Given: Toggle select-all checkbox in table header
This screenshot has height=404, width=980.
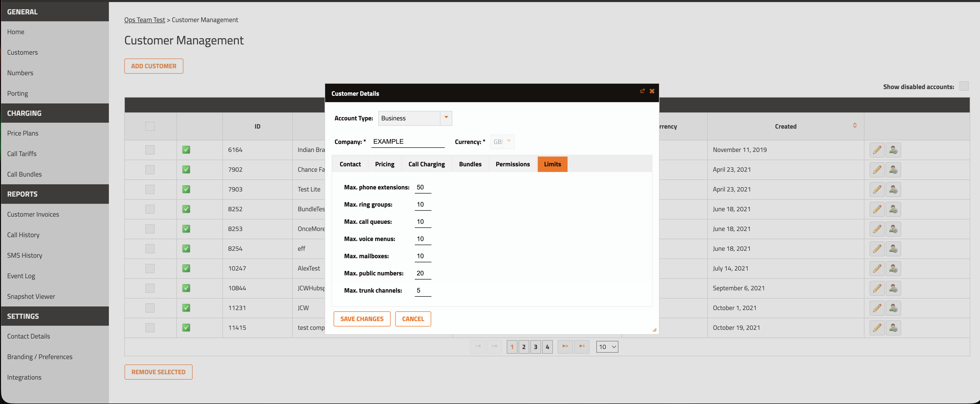Looking at the screenshot, I should pos(150,126).
